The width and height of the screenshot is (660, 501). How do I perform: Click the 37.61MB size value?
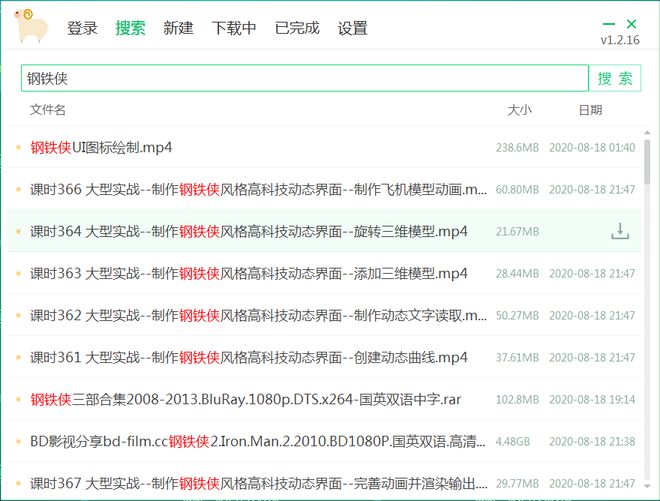517,358
